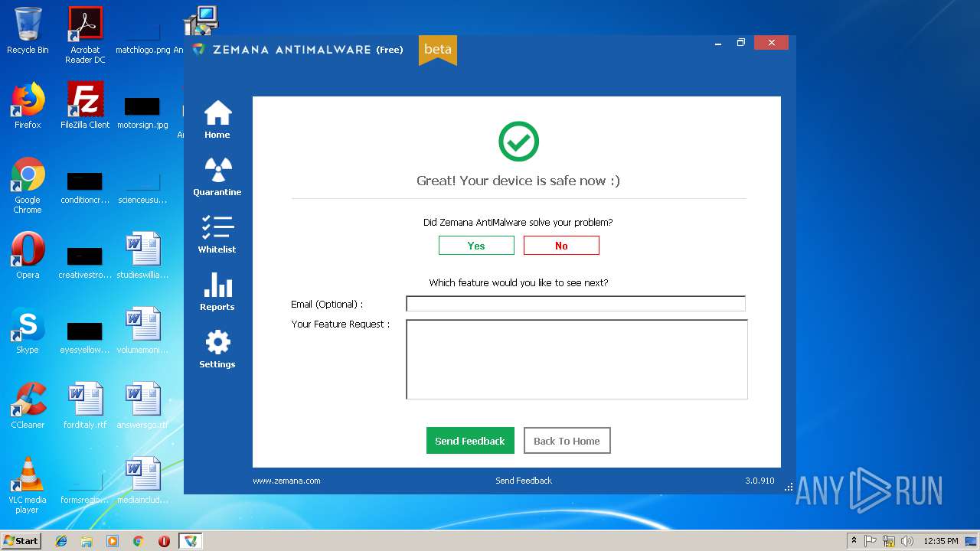Screen dimensions: 980x551
Task: Select the conditioncr... desktop file
Action: click(85, 187)
